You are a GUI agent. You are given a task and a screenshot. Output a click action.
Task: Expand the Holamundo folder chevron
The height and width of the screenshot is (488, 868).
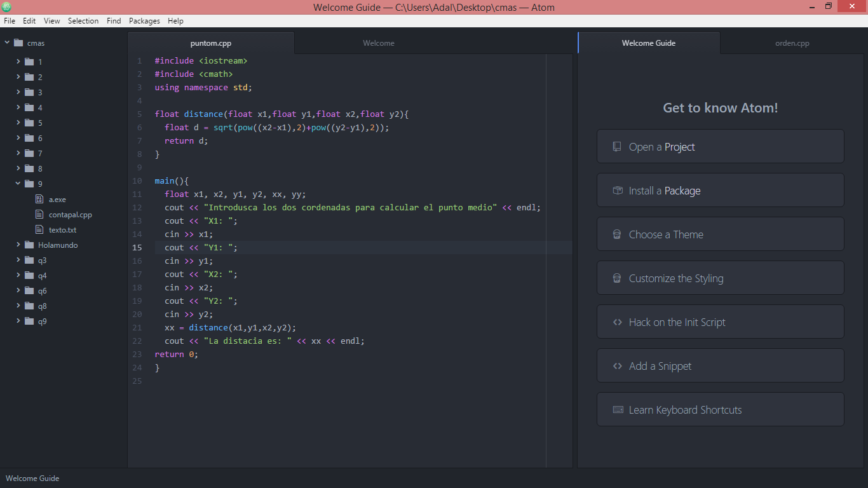[18, 245]
